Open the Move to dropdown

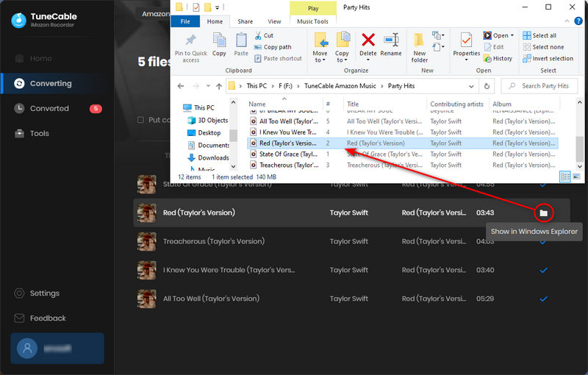point(320,48)
